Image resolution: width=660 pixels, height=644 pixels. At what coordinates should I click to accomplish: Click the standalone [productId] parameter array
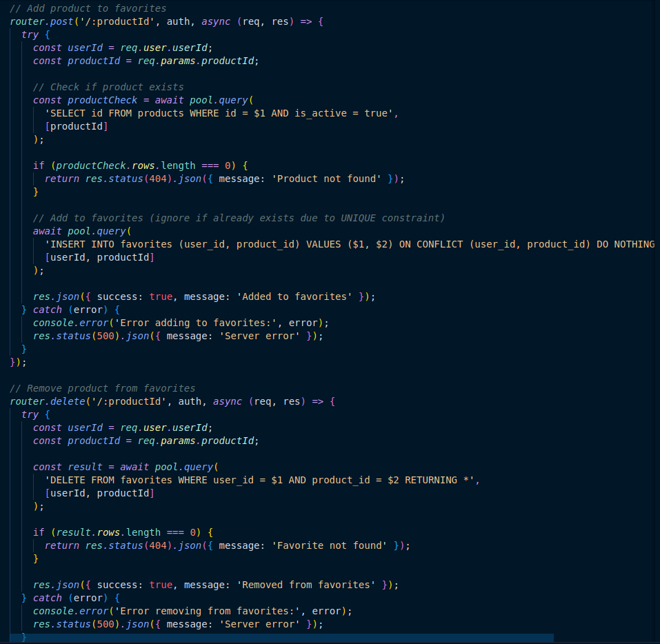tap(77, 126)
